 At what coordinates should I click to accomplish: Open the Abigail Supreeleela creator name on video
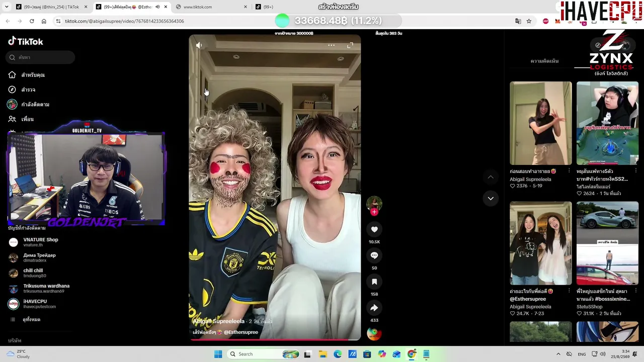tap(219, 321)
